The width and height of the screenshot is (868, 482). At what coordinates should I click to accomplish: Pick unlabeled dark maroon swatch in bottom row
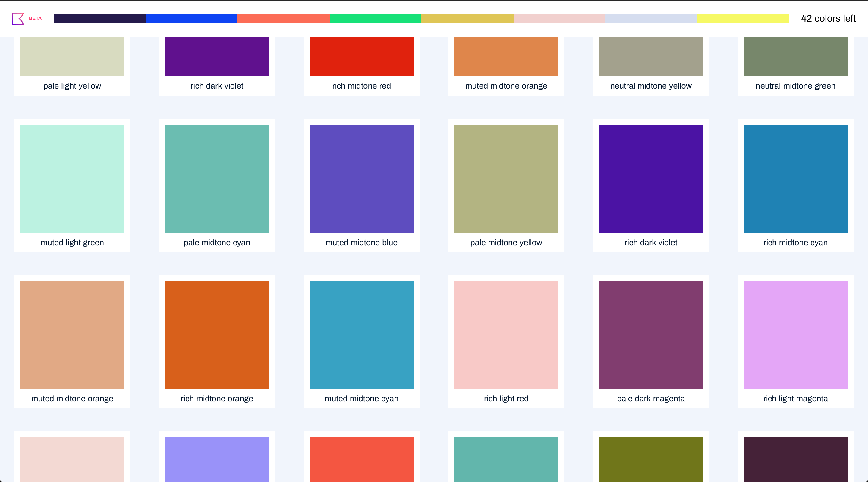[x=796, y=459]
